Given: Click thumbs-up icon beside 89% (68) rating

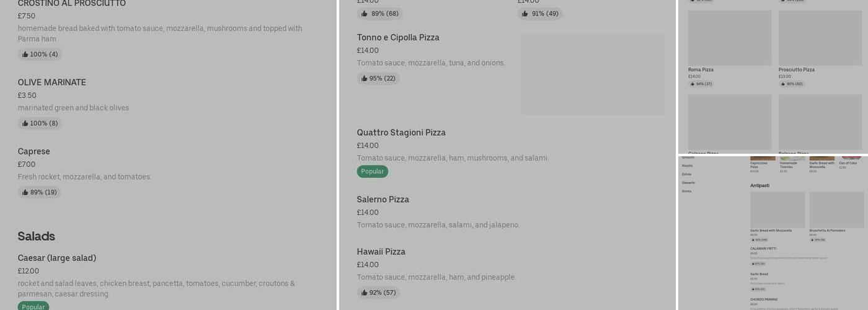Looking at the screenshot, I should coord(365,14).
